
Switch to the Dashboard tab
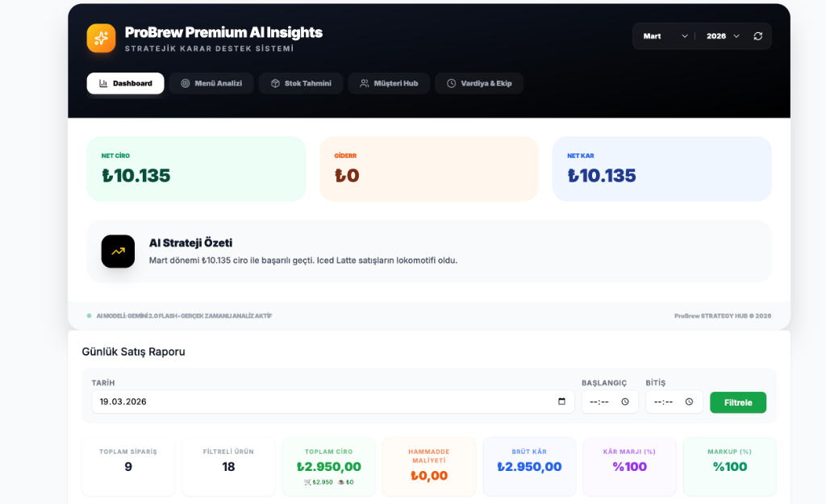coord(125,83)
